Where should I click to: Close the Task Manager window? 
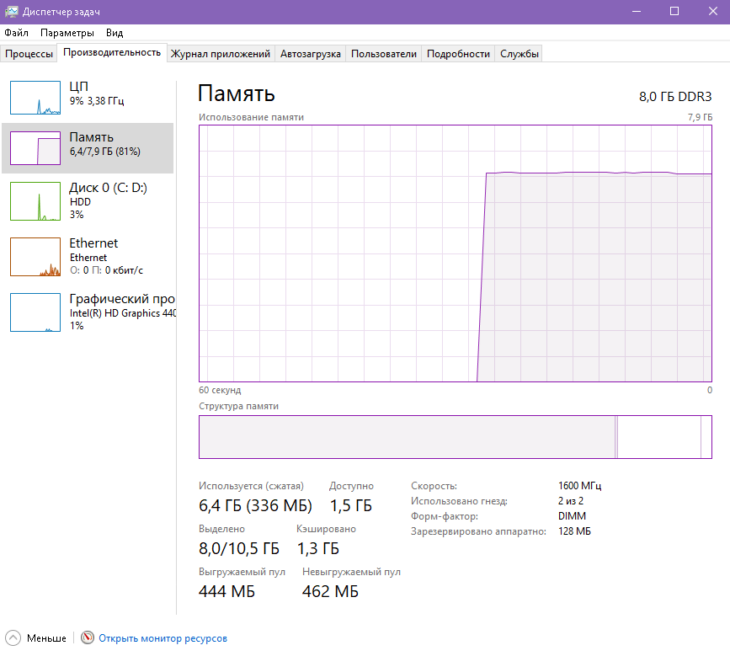[713, 11]
